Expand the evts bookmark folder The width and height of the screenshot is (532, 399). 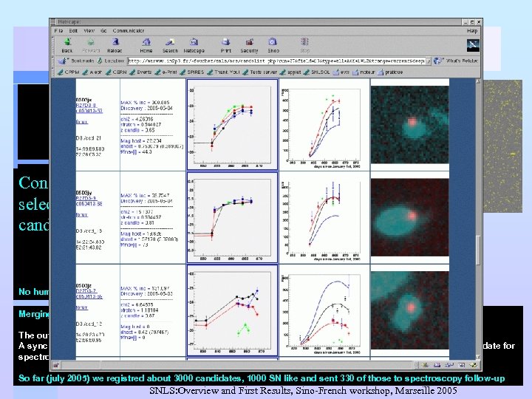[x=341, y=72]
